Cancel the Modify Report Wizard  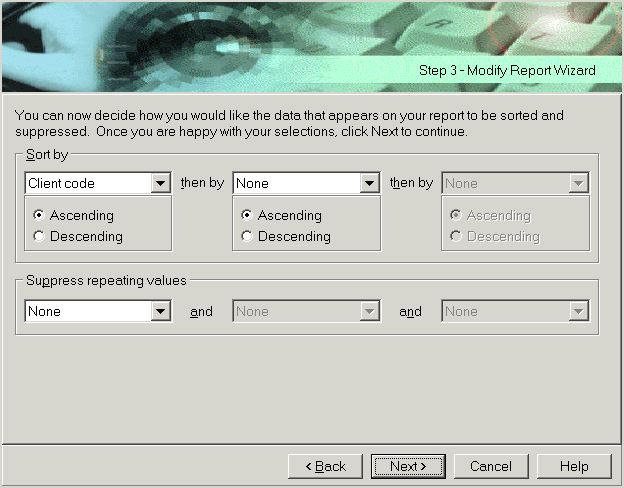(490, 466)
